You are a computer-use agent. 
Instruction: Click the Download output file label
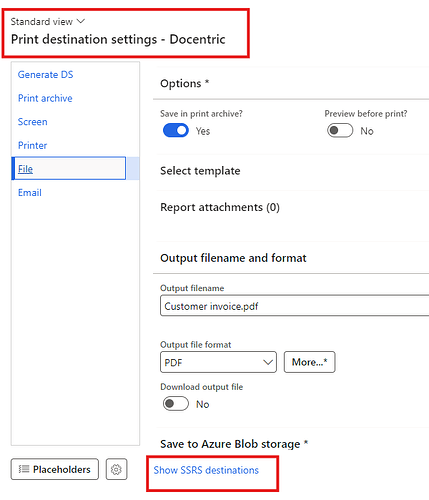click(201, 387)
